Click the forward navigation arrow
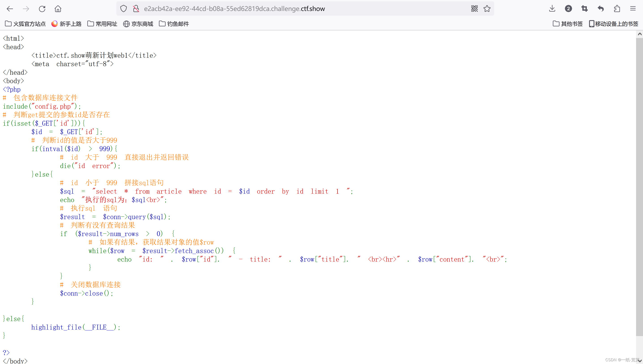This screenshot has width=643, height=364. (26, 9)
